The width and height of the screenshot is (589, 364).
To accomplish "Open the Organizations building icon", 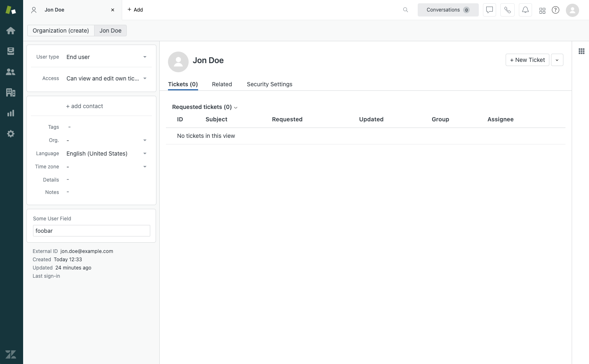I will coord(11,92).
